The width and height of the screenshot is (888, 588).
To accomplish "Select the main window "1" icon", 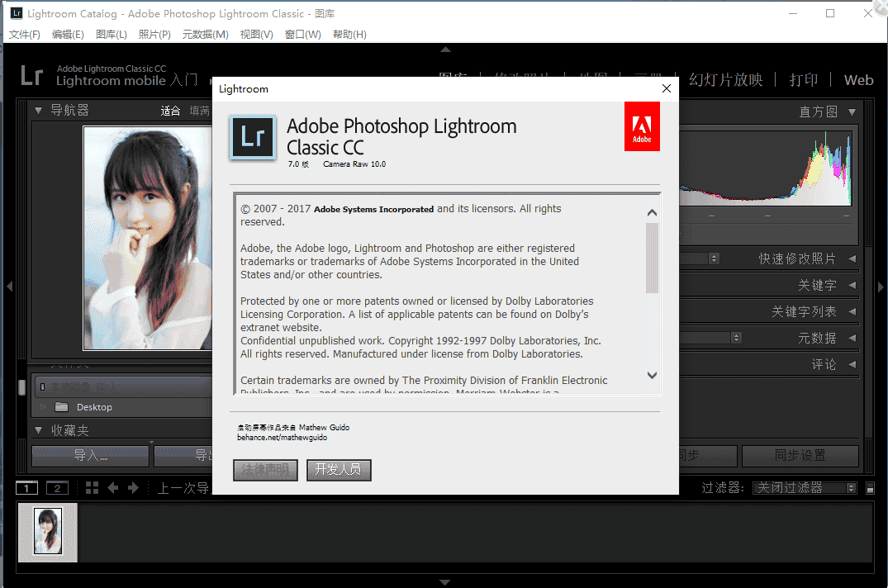I will point(26,487).
